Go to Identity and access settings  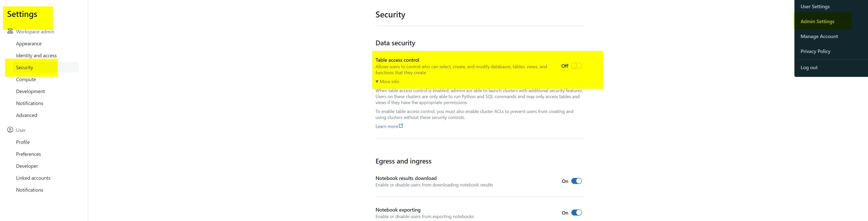[36, 55]
